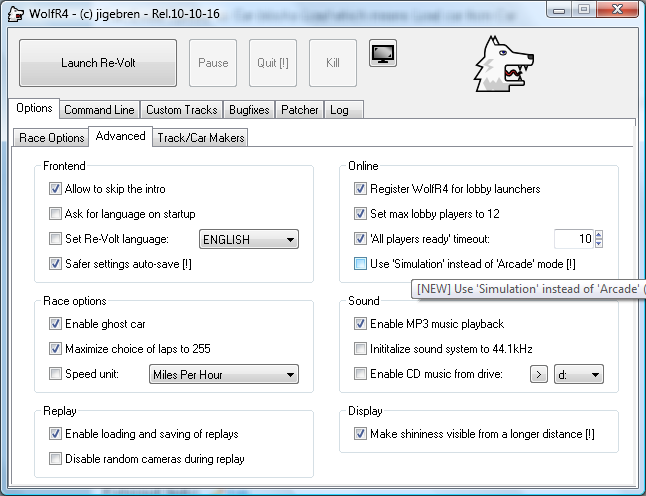Decrease the timeout value with down arrow

coord(599,243)
